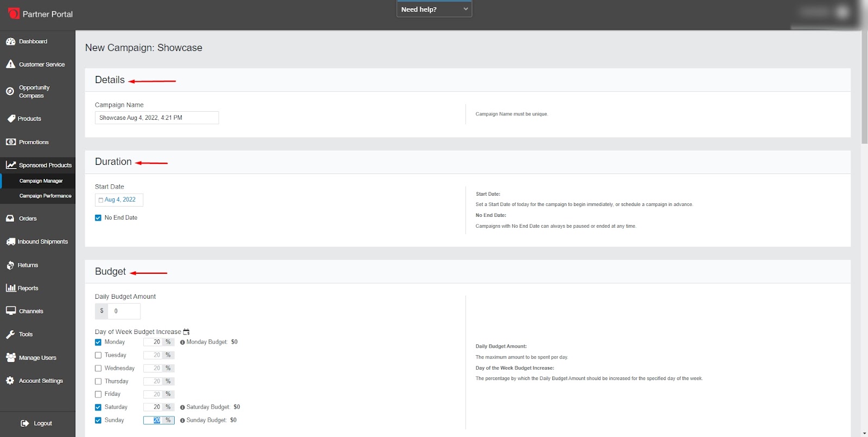Viewport: 868px width, 437px height.
Task: Click the Customer Service warning icon
Action: (x=10, y=64)
